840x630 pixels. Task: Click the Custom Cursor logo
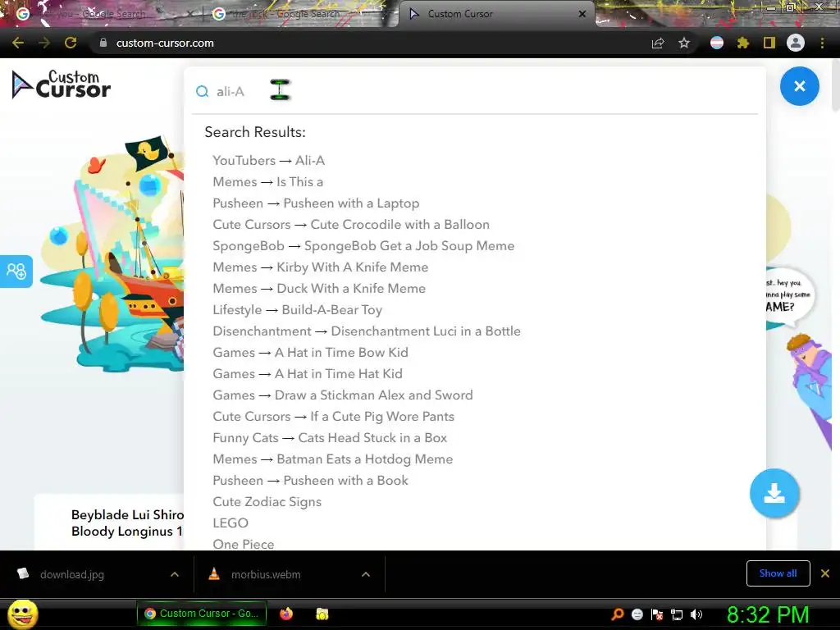(x=61, y=84)
